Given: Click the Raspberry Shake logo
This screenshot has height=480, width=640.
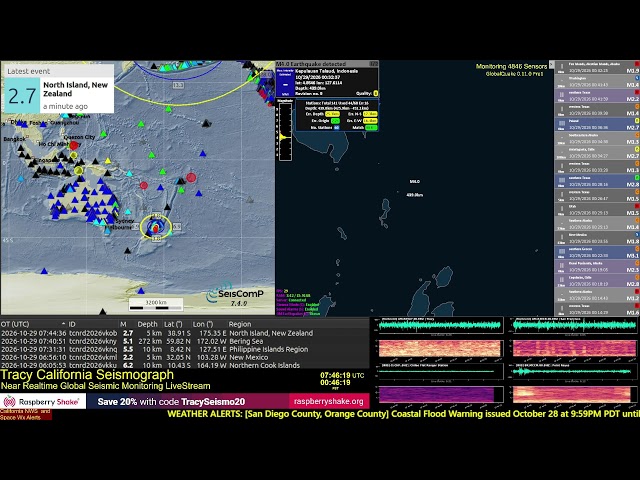Looking at the screenshot, I should pyautogui.click(x=43, y=401).
